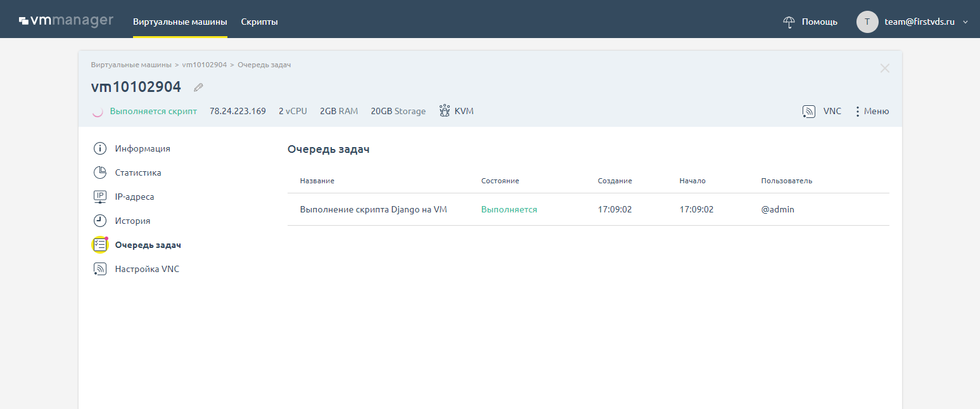
Task: Click the Состояние column header
Action: [x=500, y=181]
